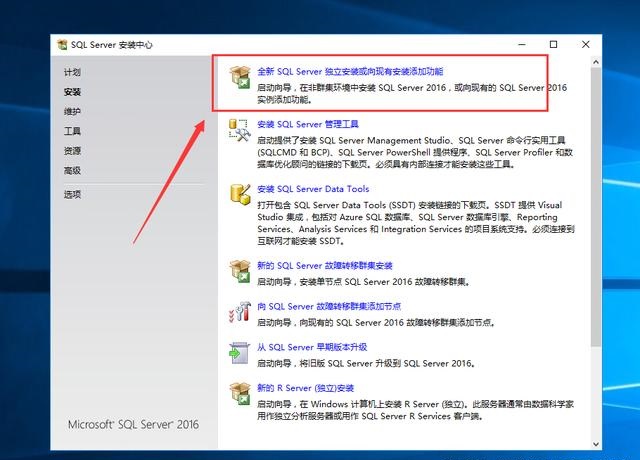640x460 pixels.
Task: Click the new standalone SQL Server installation icon
Action: click(240, 77)
